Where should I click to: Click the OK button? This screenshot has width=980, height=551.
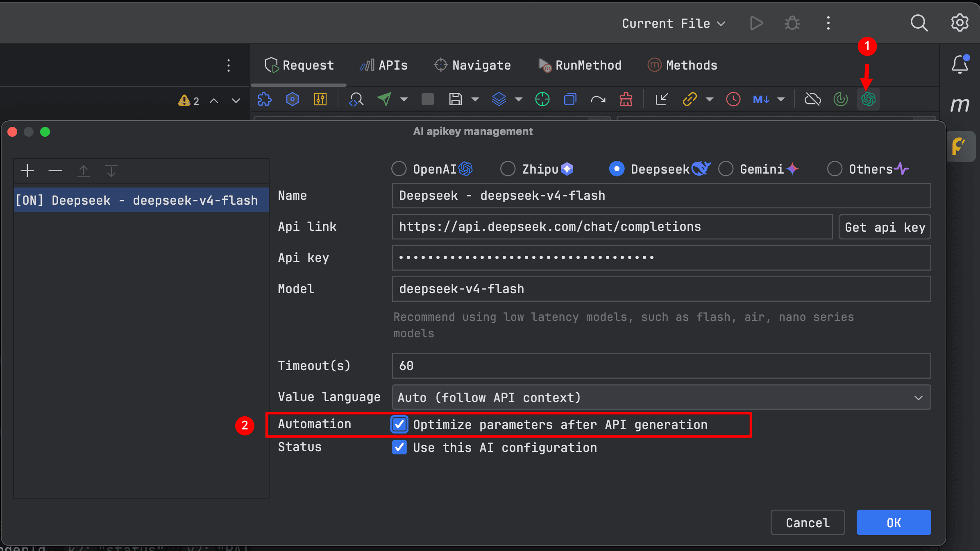pyautogui.click(x=894, y=522)
